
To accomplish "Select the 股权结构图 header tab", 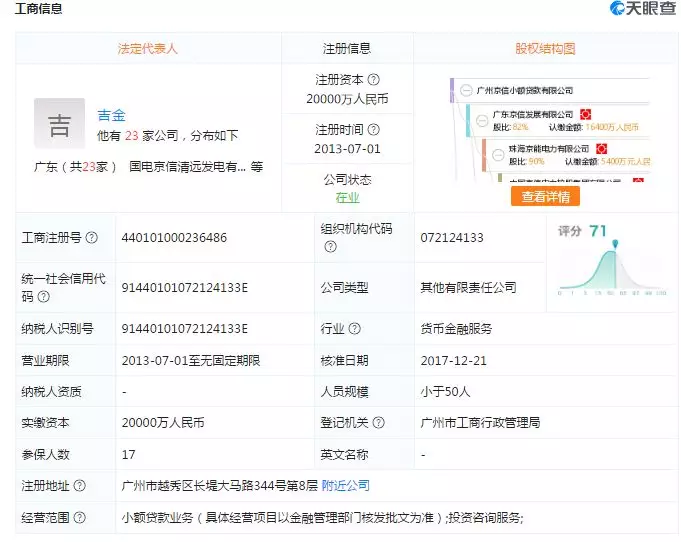I will pos(545,48).
